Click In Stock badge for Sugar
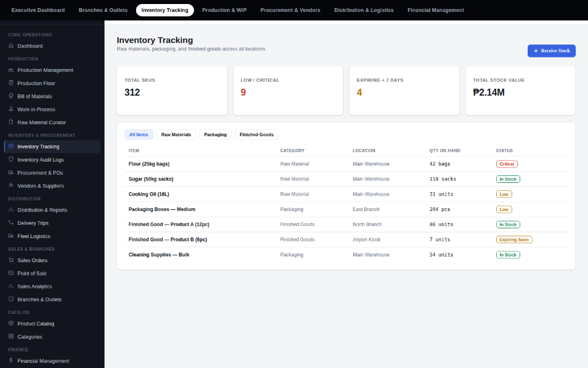This screenshot has height=368, width=588. [x=508, y=179]
